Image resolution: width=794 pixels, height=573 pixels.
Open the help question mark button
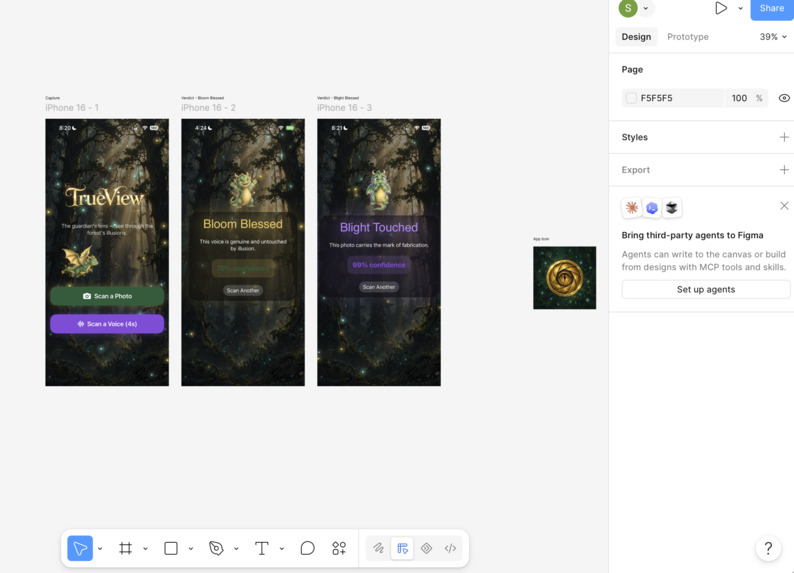click(768, 548)
